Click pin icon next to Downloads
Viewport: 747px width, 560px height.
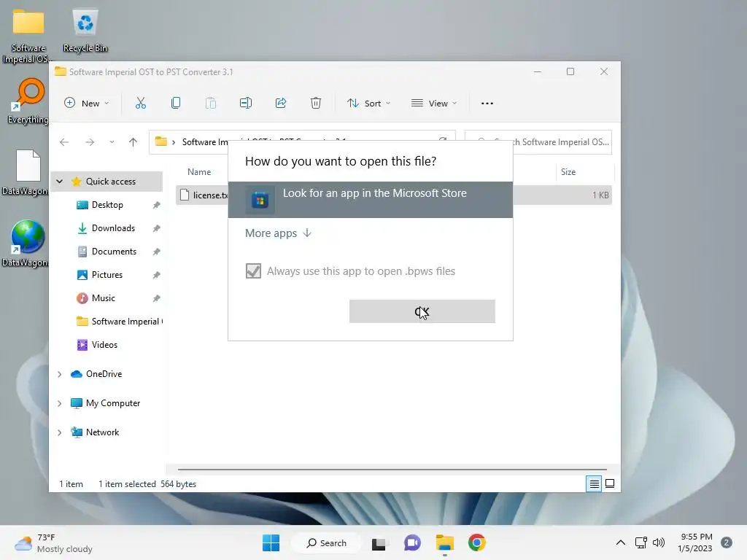coord(156,228)
